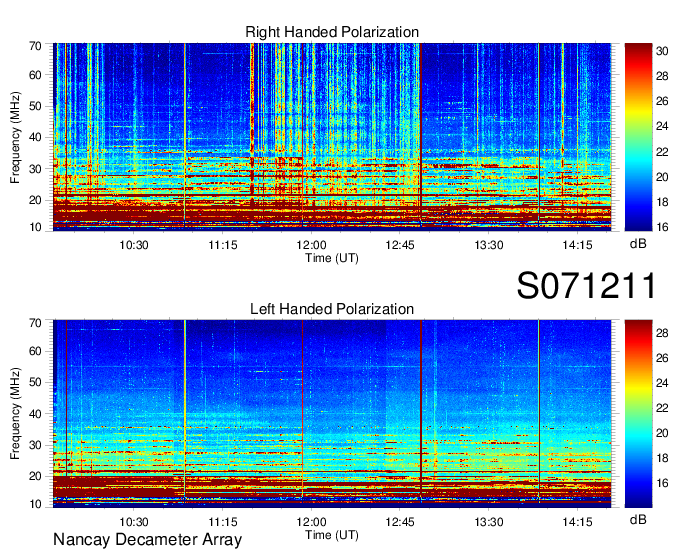Screen dimensions: 680x552
Task: Click the "Left Handed Polarization" plot title
Action: [332, 309]
